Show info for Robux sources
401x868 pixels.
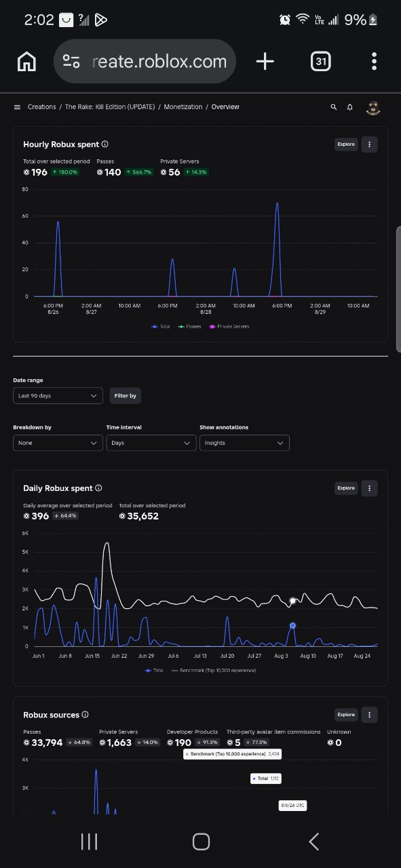click(x=85, y=715)
